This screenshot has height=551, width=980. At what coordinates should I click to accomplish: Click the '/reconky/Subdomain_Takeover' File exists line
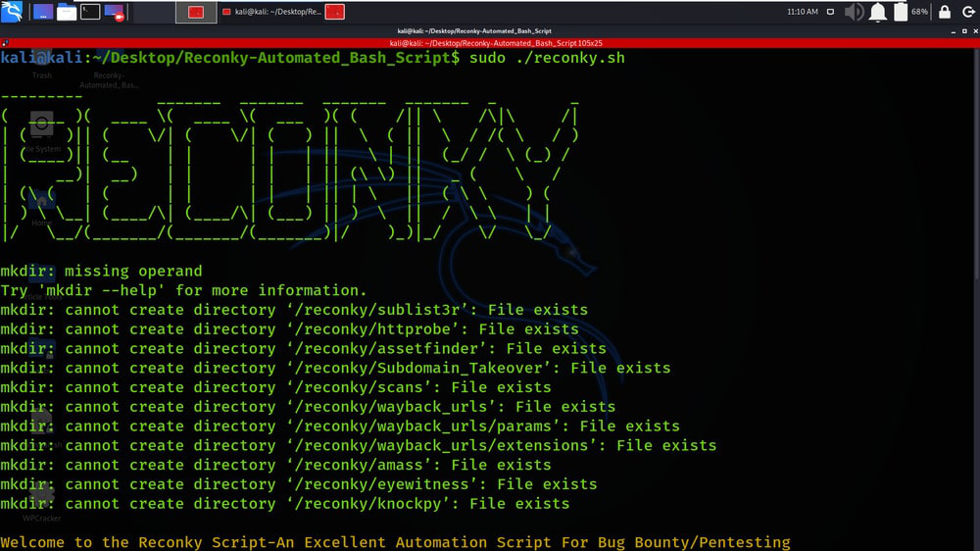coord(335,368)
